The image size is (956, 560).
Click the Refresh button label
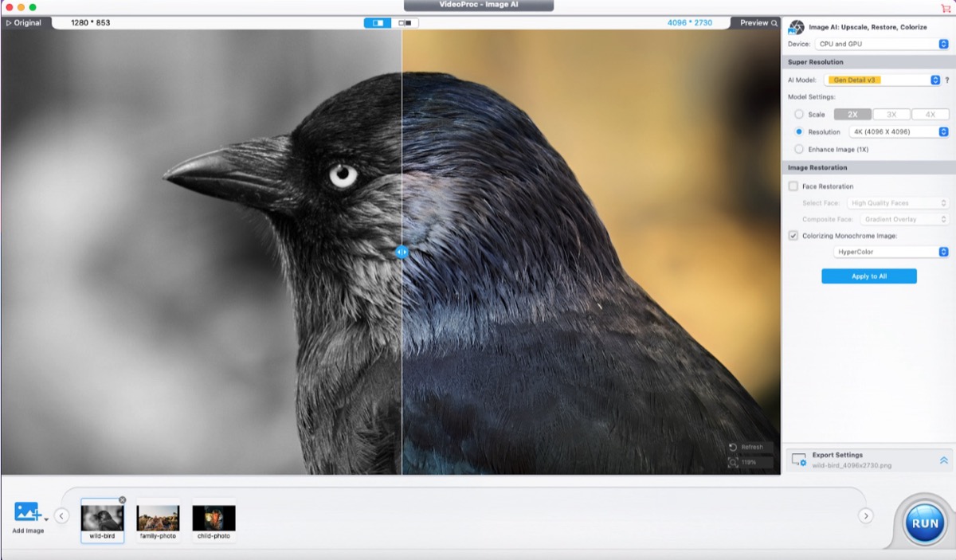point(752,448)
